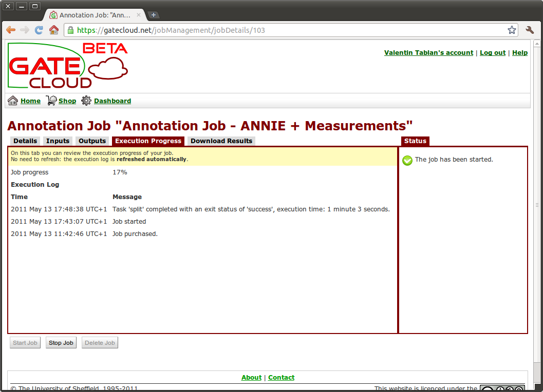Click the 17:43:07 timestamp entry
This screenshot has width=543, height=392.
[x=59, y=222]
